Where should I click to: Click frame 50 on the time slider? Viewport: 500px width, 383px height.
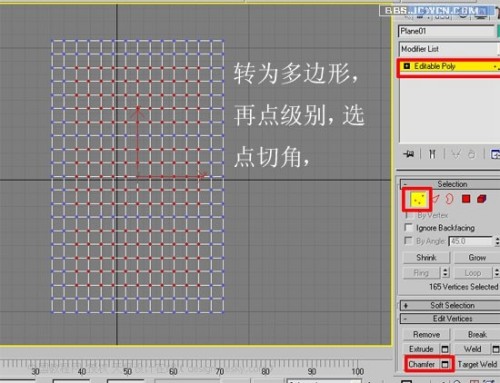127,371
